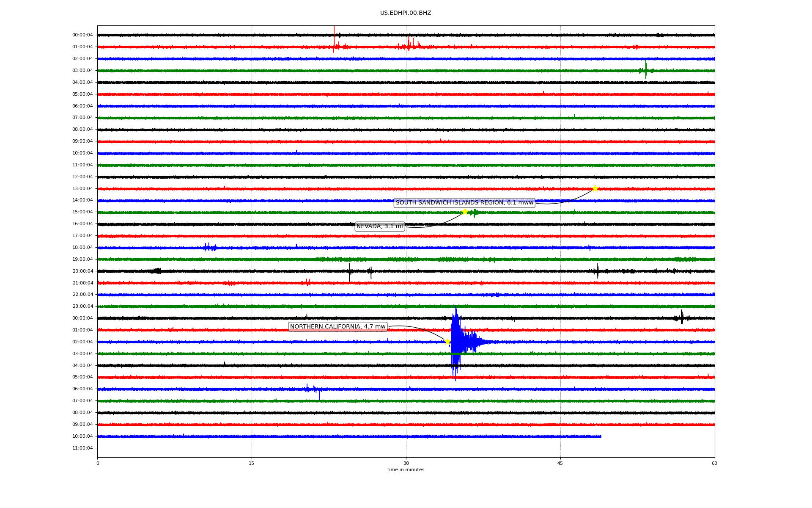Click the 20:00:04 time label
The image size is (812, 508).
tap(82, 271)
